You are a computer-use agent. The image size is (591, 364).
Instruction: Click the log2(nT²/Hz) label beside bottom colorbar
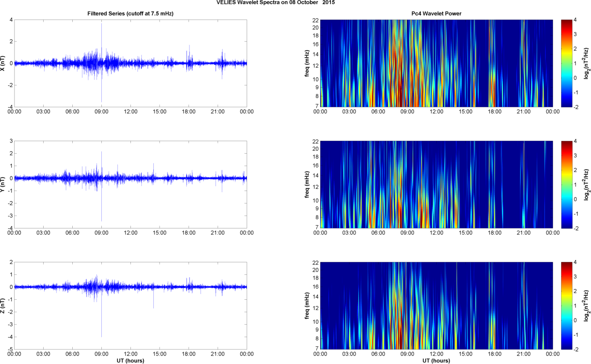point(586,305)
